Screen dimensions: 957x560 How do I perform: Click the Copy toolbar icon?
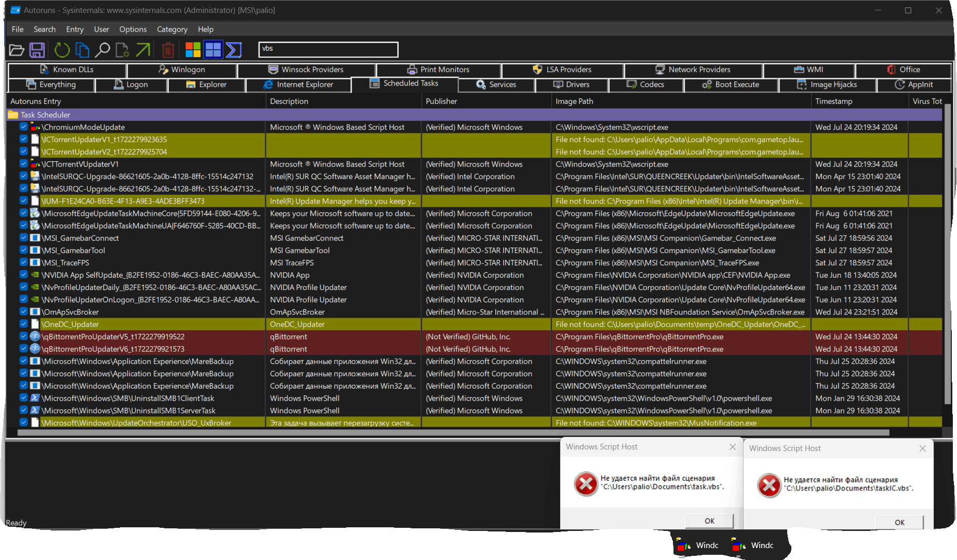tap(82, 50)
